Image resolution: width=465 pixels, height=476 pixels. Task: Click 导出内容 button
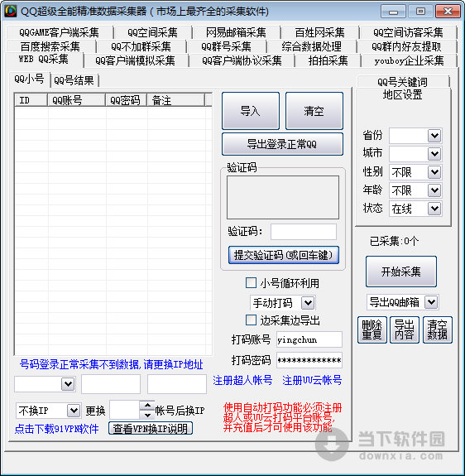(x=405, y=329)
